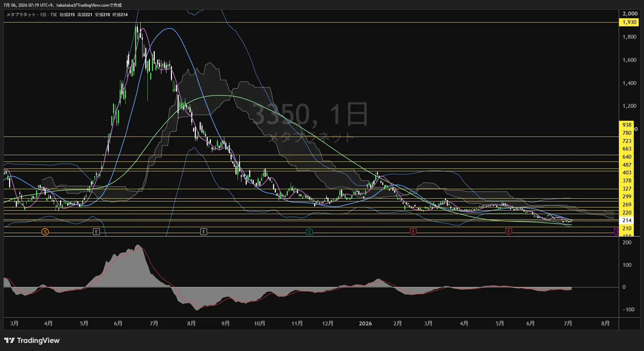Click the TradingView logo

point(32,340)
